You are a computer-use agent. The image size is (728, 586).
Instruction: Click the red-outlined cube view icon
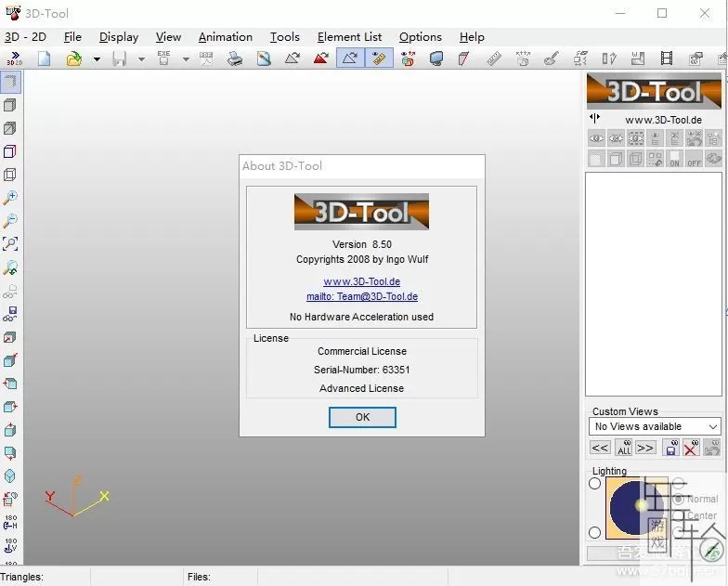pyautogui.click(x=10, y=151)
